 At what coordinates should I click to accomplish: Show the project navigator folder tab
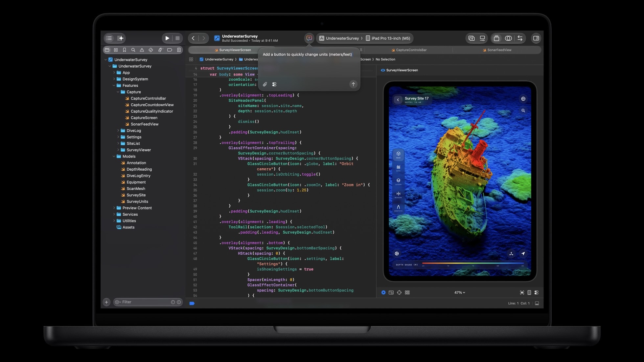coord(107,50)
